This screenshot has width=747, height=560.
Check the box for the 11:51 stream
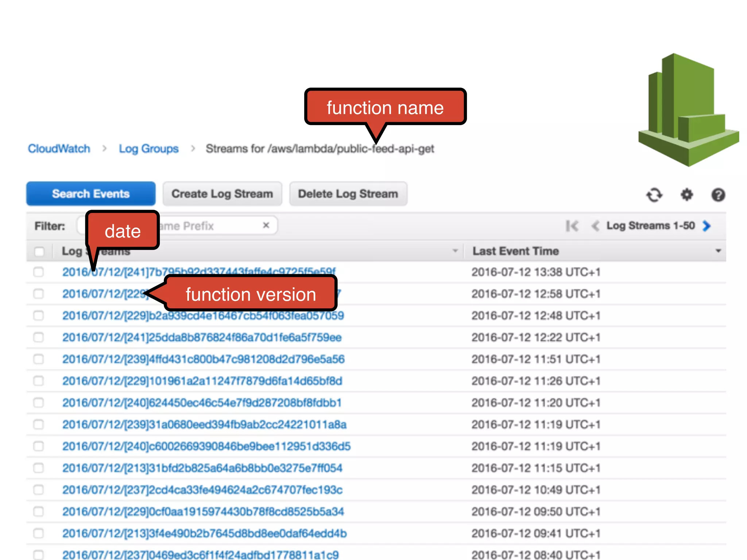pos(38,359)
